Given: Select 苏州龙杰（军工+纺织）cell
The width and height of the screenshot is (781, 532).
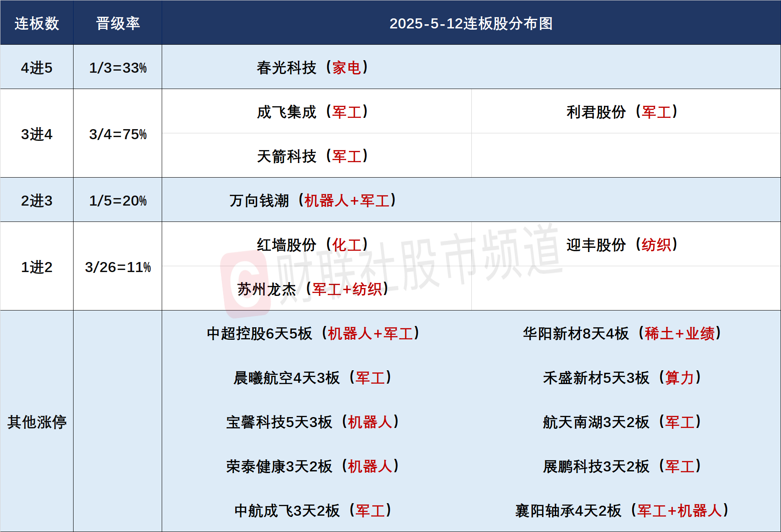Looking at the screenshot, I should pyautogui.click(x=313, y=289).
